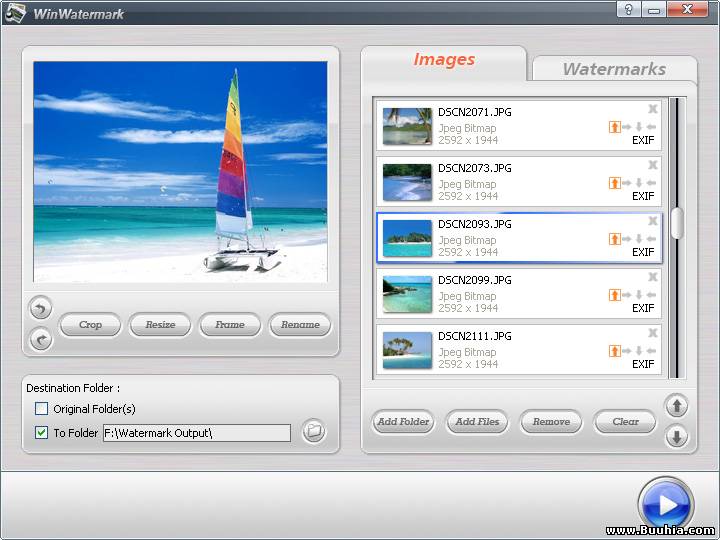The width and height of the screenshot is (720, 540).
Task: Set DSCN2099.JPG orientation with left arrow
Action: (651, 295)
